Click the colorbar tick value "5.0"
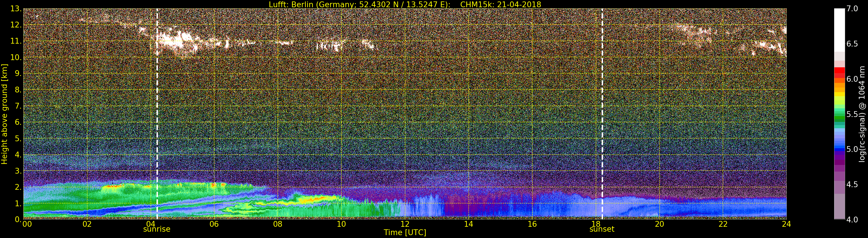Image resolution: width=868 pixels, height=238 pixels. click(852, 149)
